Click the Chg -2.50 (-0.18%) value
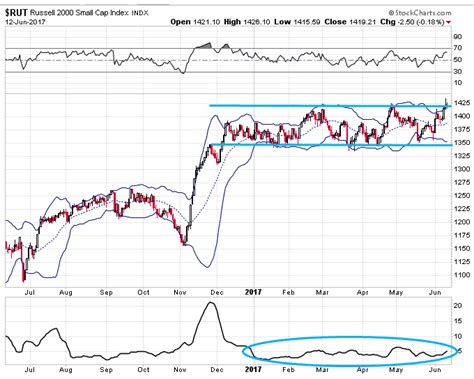This screenshot has width=474, height=379. click(x=412, y=22)
